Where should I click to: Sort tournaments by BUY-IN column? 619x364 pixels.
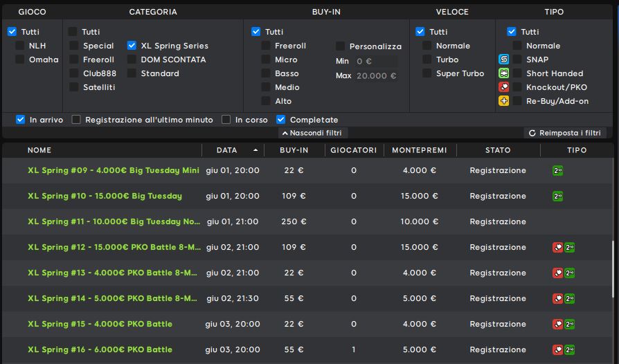[x=294, y=150]
